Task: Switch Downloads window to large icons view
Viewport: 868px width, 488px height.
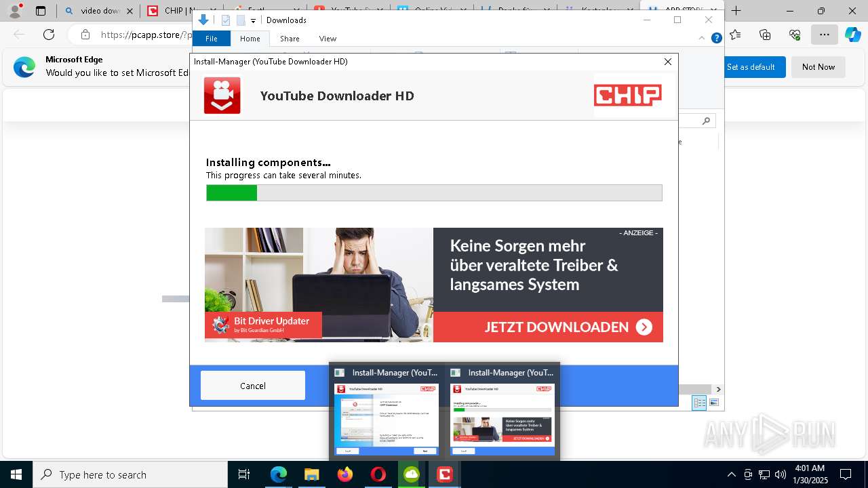Action: [713, 403]
